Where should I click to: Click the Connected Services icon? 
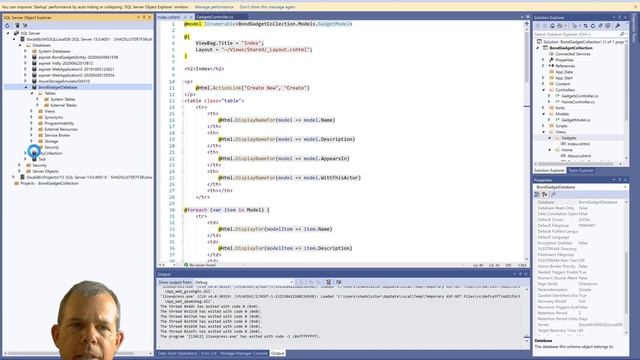pos(551,54)
